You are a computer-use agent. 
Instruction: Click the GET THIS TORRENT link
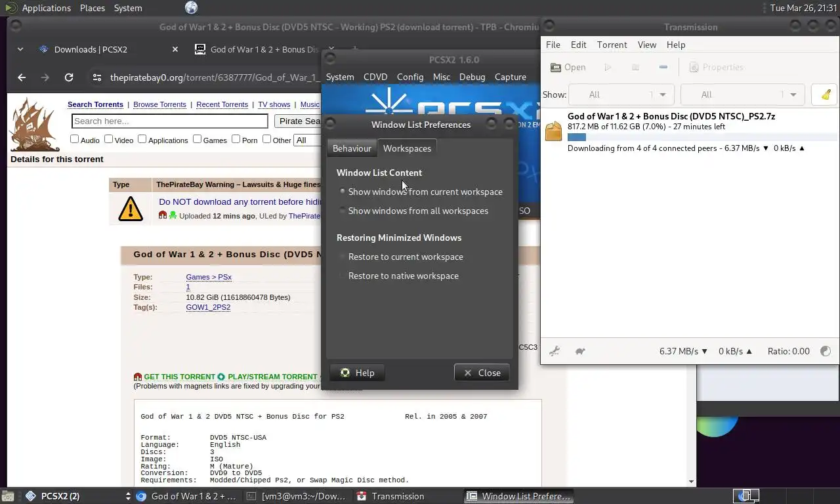coord(179,377)
